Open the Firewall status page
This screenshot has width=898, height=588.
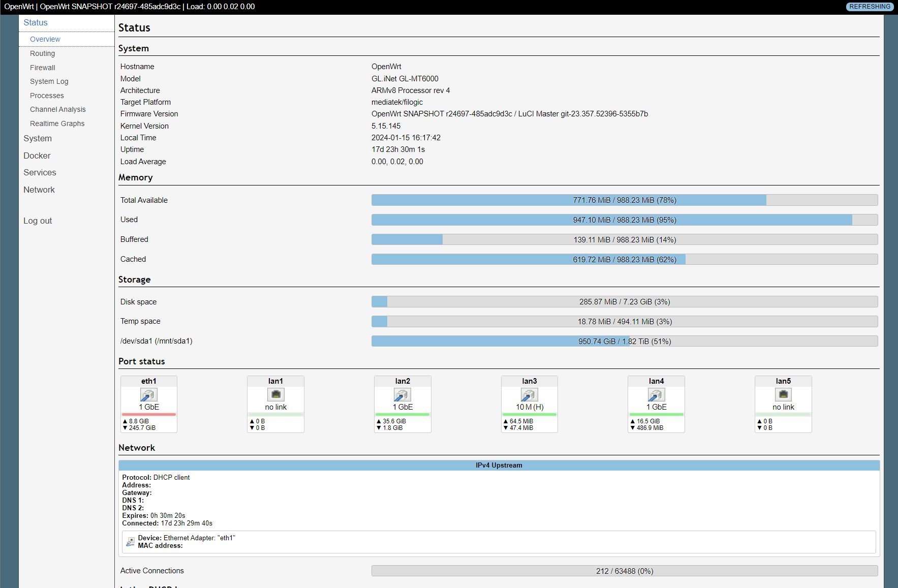tap(43, 68)
